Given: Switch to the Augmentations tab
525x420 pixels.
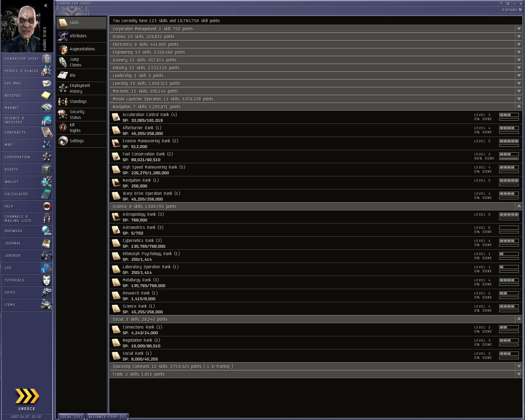Looking at the screenshot, I should point(81,49).
